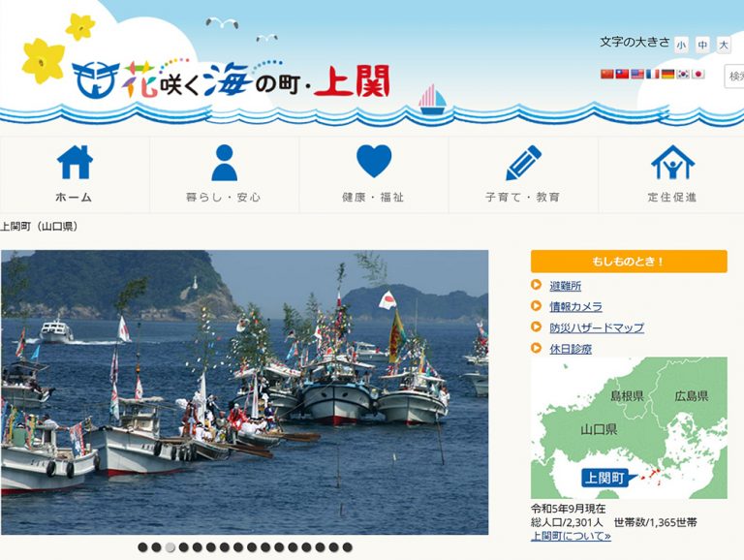The height and width of the screenshot is (560, 744).
Task: Click the person icon for 暮らし・安心
Action: tap(224, 163)
